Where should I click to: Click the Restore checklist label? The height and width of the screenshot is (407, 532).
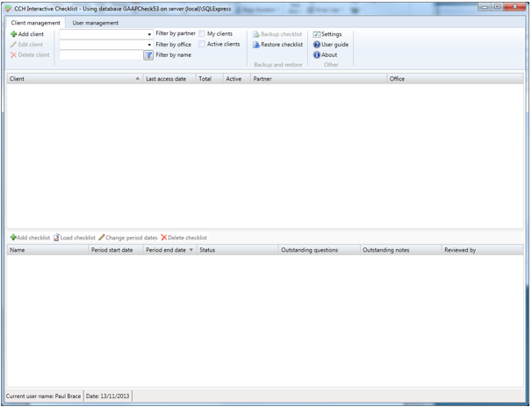(x=282, y=45)
